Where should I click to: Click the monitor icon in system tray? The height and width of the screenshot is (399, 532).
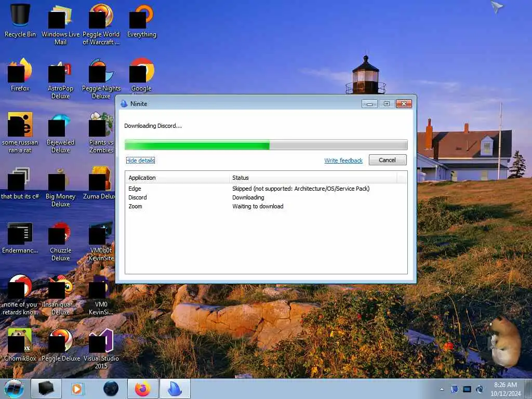click(467, 389)
